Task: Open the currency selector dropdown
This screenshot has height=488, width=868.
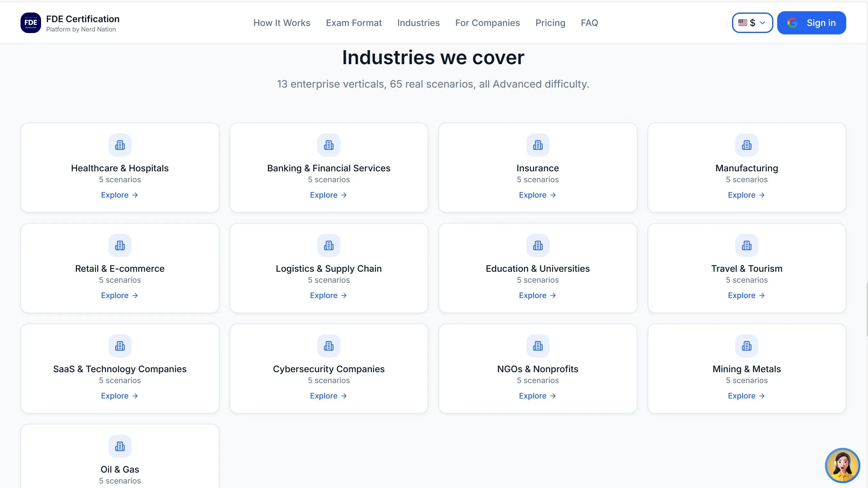Action: pyautogui.click(x=753, y=23)
